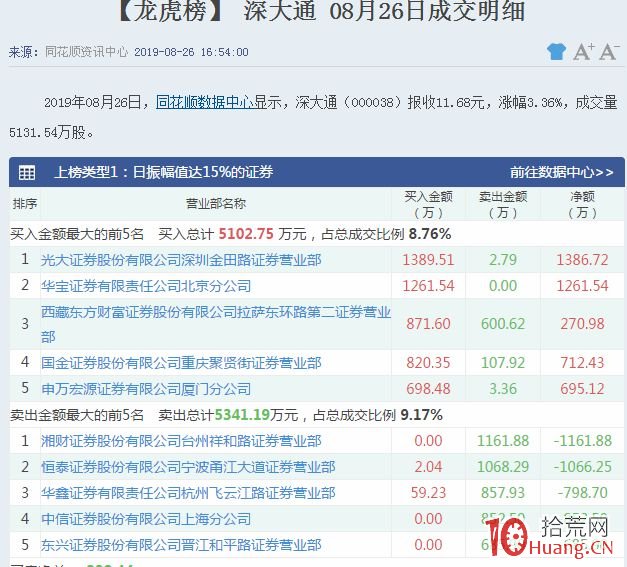This screenshot has width=627, height=567.
Task: Click buy amount cell 59.23
Action: 428,493
